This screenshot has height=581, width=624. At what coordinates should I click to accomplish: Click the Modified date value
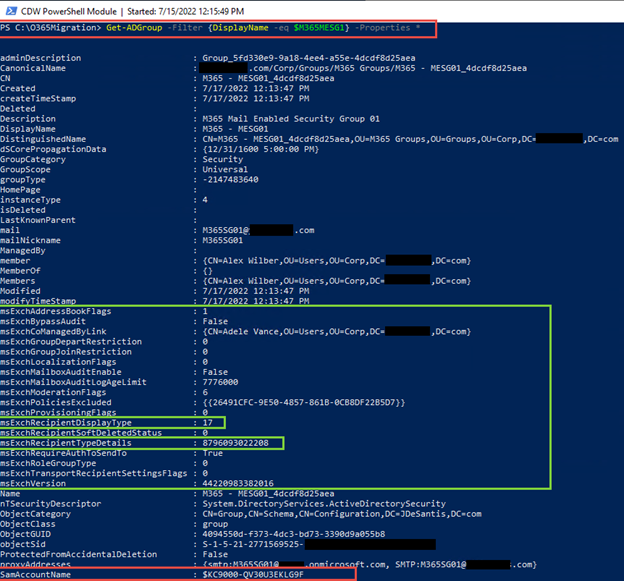(x=256, y=291)
